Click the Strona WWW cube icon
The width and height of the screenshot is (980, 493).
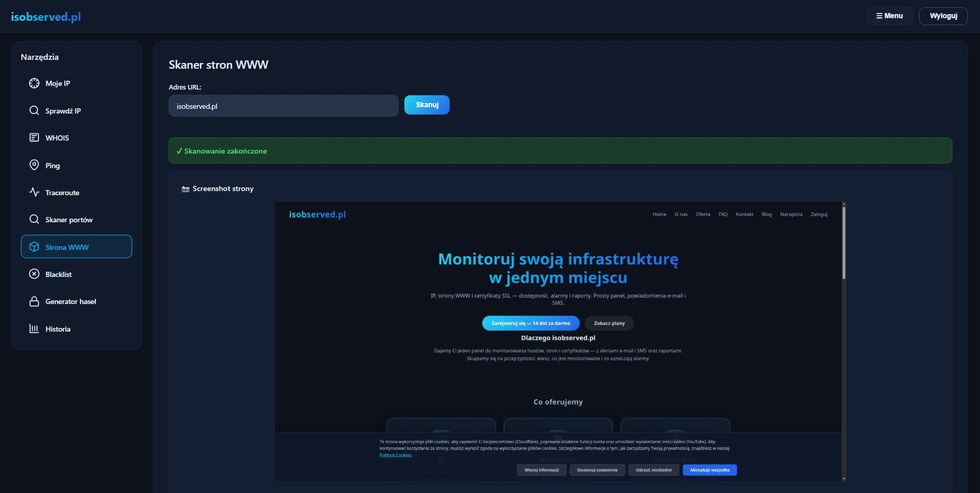point(34,247)
